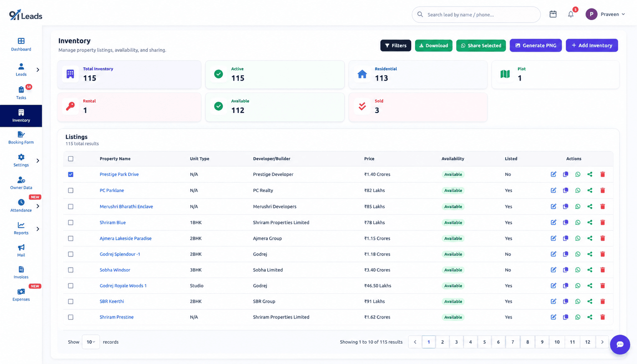Open the chat support bubble
Image resolution: width=637 pixels, height=364 pixels.
click(620, 344)
